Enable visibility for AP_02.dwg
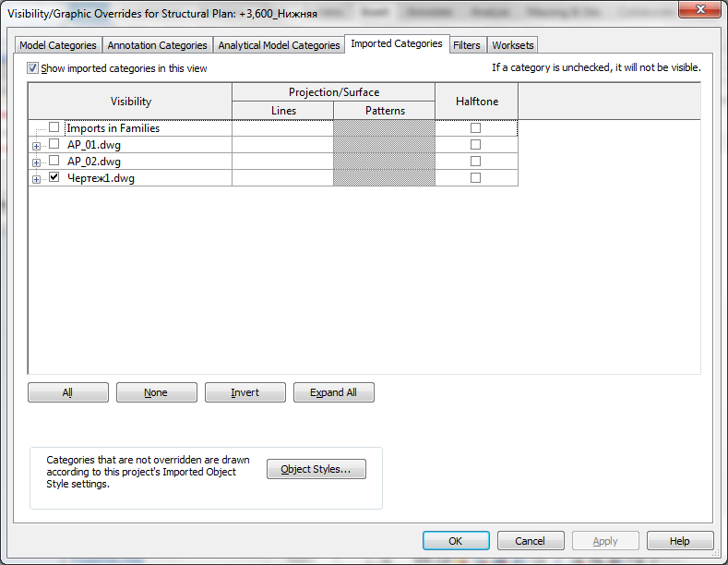Screen dimensions: 728x565 click(x=54, y=161)
